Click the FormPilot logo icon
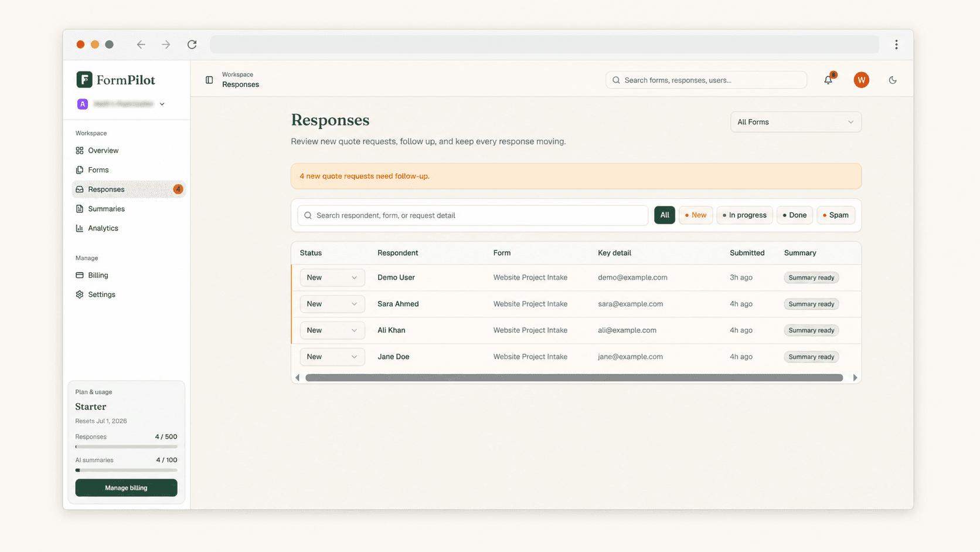Image resolution: width=980 pixels, height=552 pixels. coord(84,79)
